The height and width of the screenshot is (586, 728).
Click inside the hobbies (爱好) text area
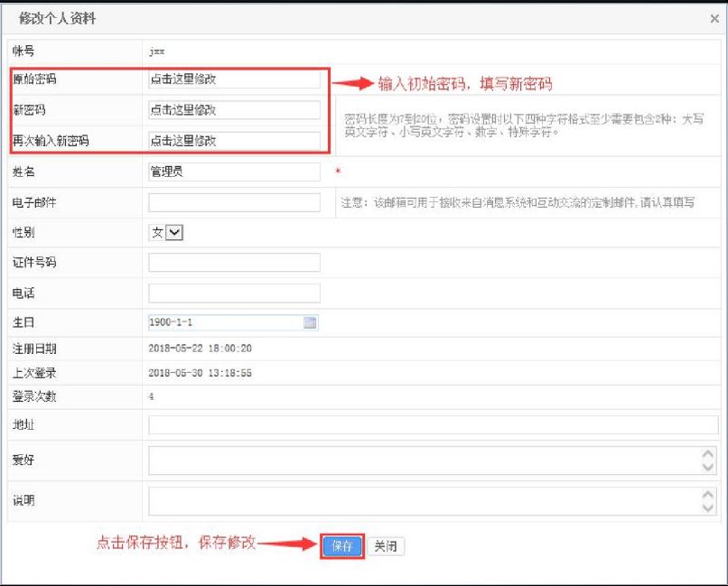click(x=423, y=460)
